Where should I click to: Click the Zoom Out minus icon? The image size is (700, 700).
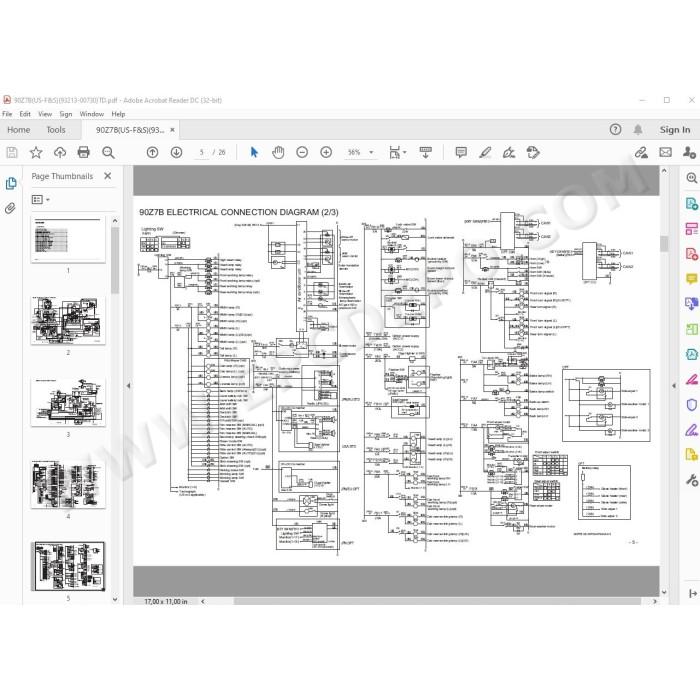tap(302, 152)
